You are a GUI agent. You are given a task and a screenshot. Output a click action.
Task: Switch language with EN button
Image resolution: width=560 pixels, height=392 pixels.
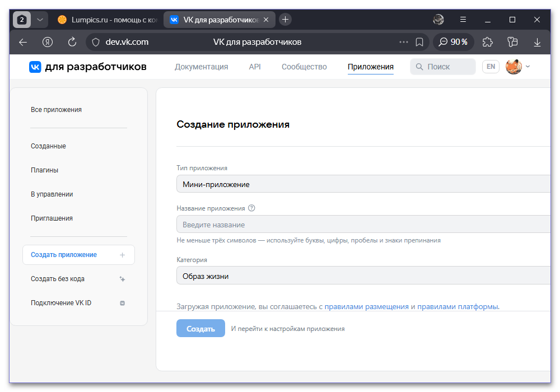pyautogui.click(x=491, y=67)
